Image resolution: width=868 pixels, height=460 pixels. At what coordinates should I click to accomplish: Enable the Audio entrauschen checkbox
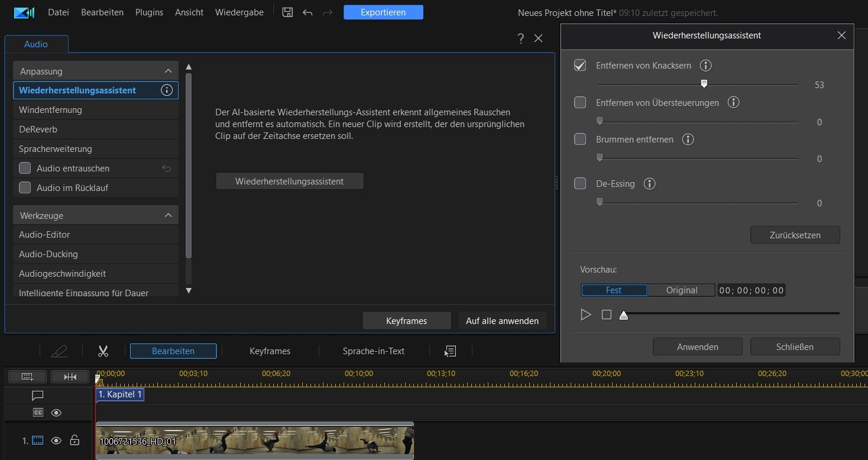click(25, 169)
